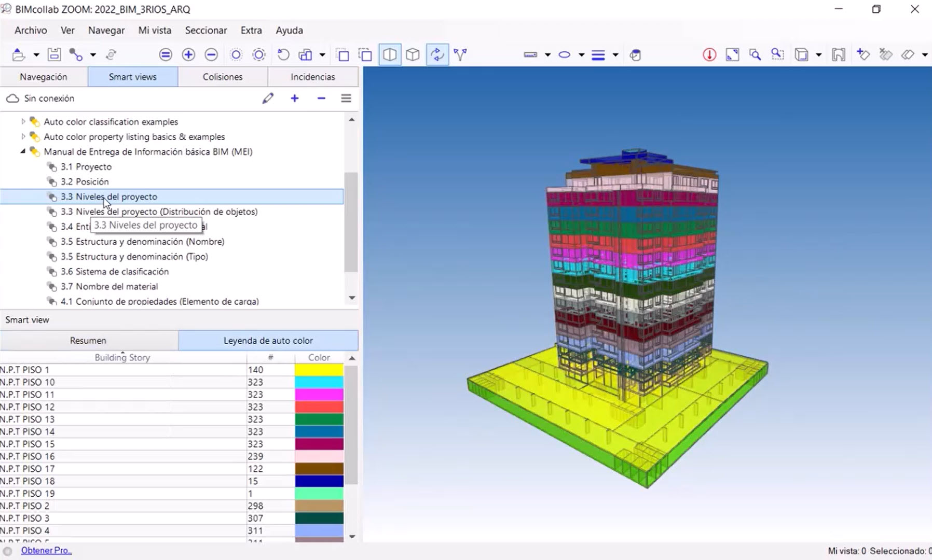
Task: Click the magnifier zoom icon in toolbar
Action: (x=755, y=54)
